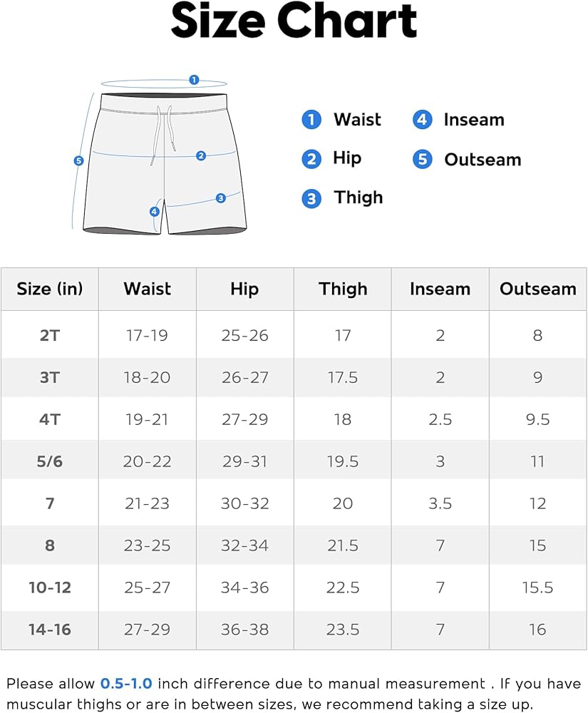This screenshot has height=713, width=588.
Task: Select the Outseam column header
Action: click(x=537, y=289)
